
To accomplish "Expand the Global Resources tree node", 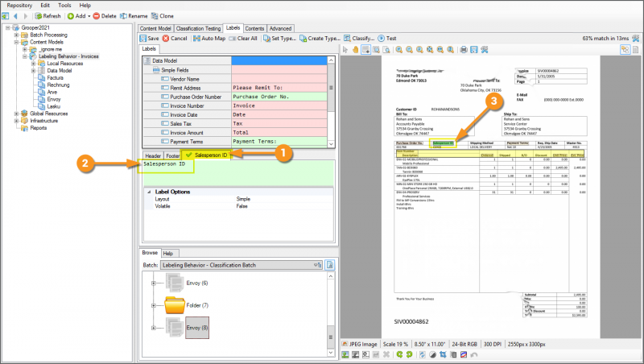I will [14, 114].
